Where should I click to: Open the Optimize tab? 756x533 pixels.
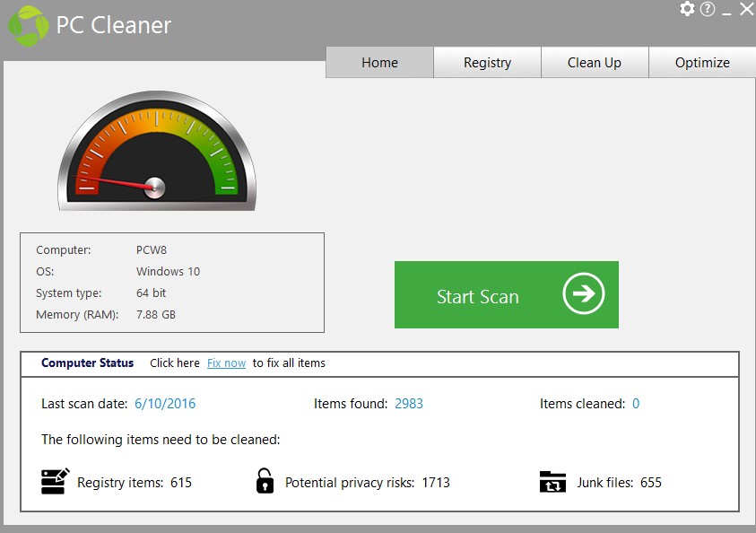702,62
